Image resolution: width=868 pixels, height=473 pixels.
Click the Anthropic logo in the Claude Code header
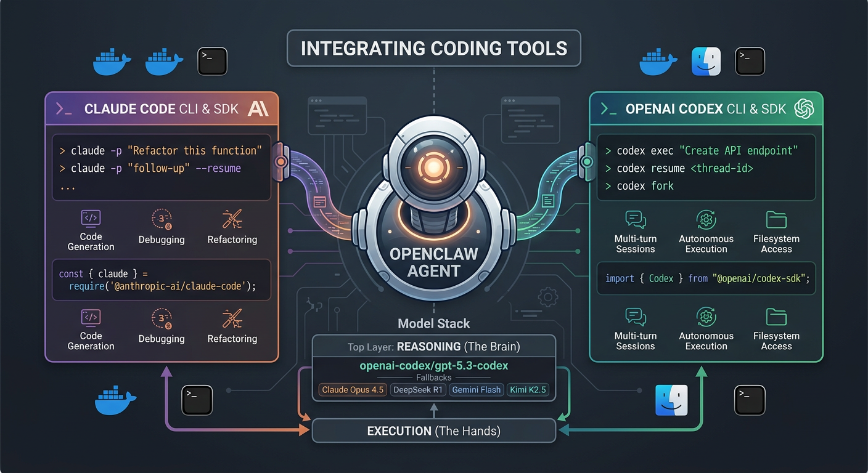[257, 109]
